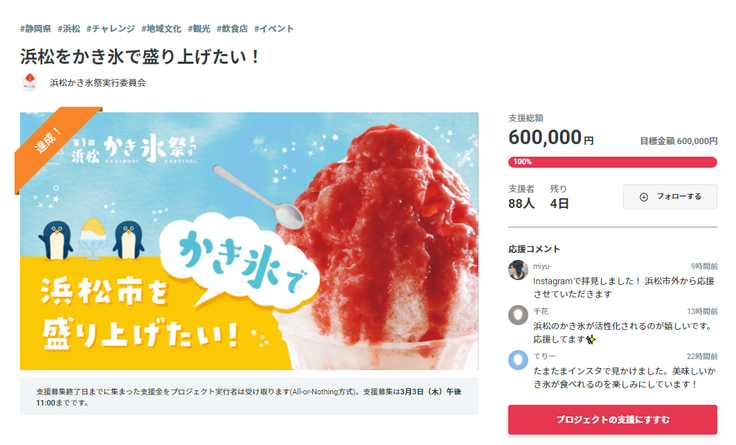Open the 浜松かき氷祭実行委員会 organizer name link

(x=98, y=83)
